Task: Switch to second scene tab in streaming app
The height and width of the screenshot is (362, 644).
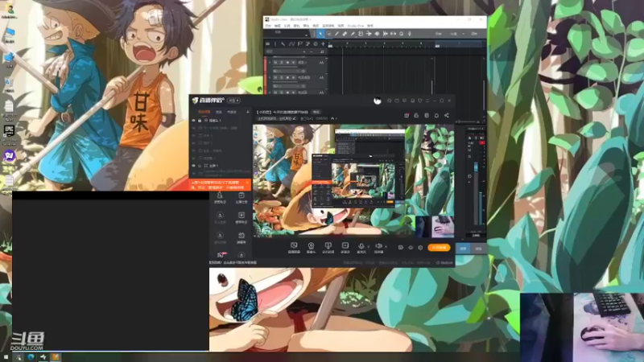Action: point(219,112)
